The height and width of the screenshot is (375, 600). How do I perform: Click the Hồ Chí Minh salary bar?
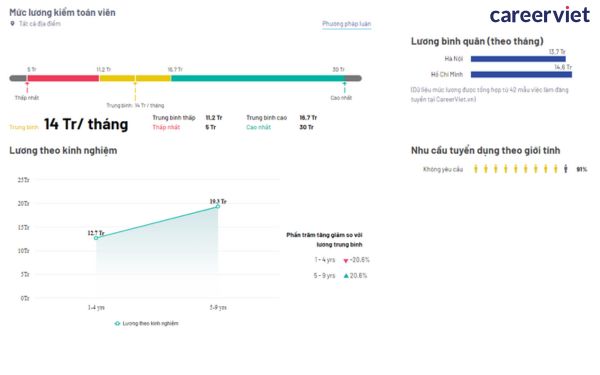[x=521, y=75]
